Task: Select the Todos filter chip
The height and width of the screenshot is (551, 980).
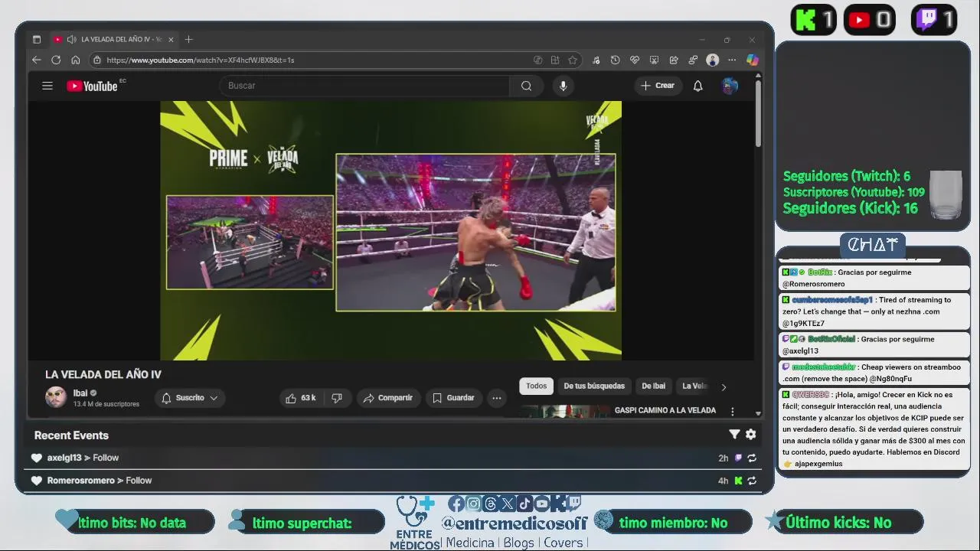Action: pos(536,386)
